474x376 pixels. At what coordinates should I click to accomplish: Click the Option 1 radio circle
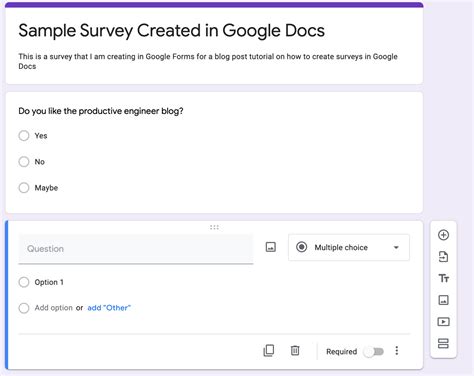point(24,282)
